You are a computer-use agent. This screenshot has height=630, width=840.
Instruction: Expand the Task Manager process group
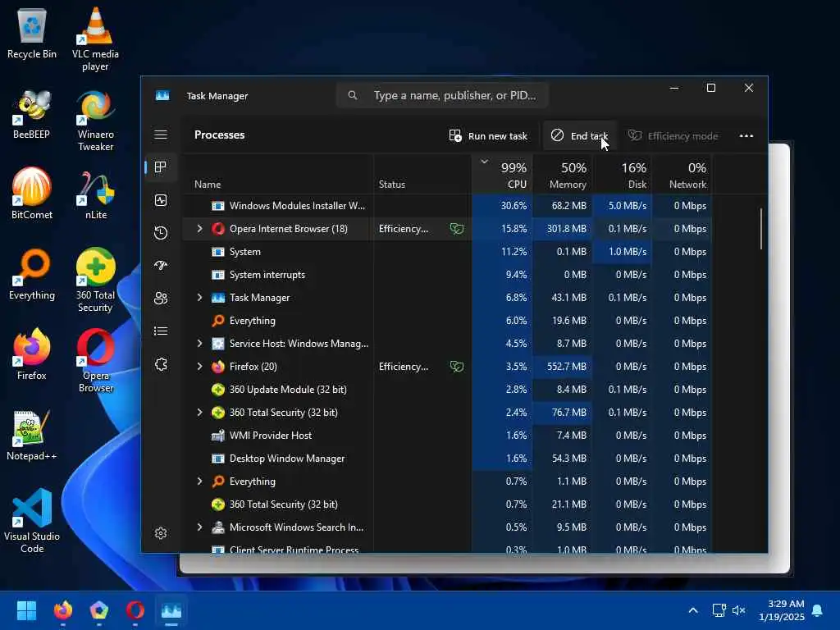(x=199, y=297)
